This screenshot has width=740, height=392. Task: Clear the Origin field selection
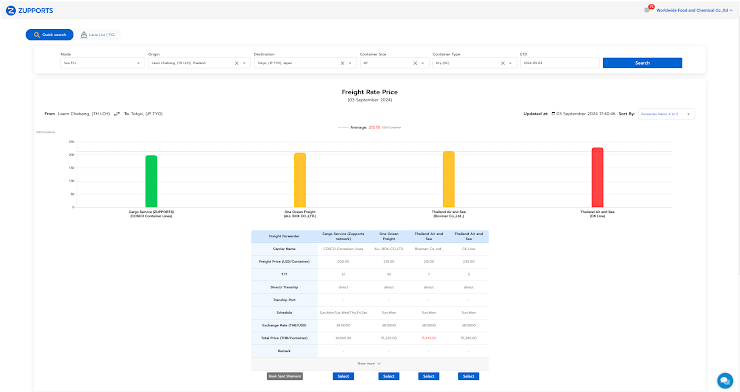tap(236, 63)
